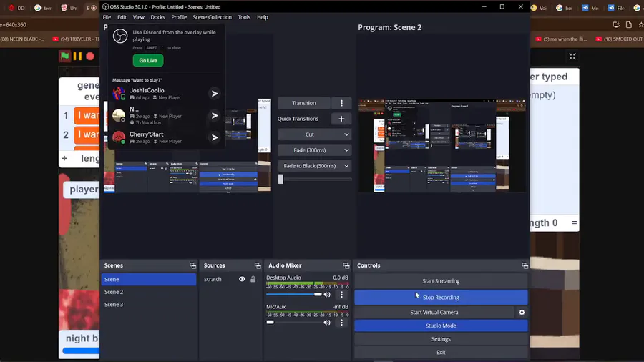Open SMOKED OUT bookmark in browser
Image resolution: width=644 pixels, height=362 pixels.
click(619, 39)
